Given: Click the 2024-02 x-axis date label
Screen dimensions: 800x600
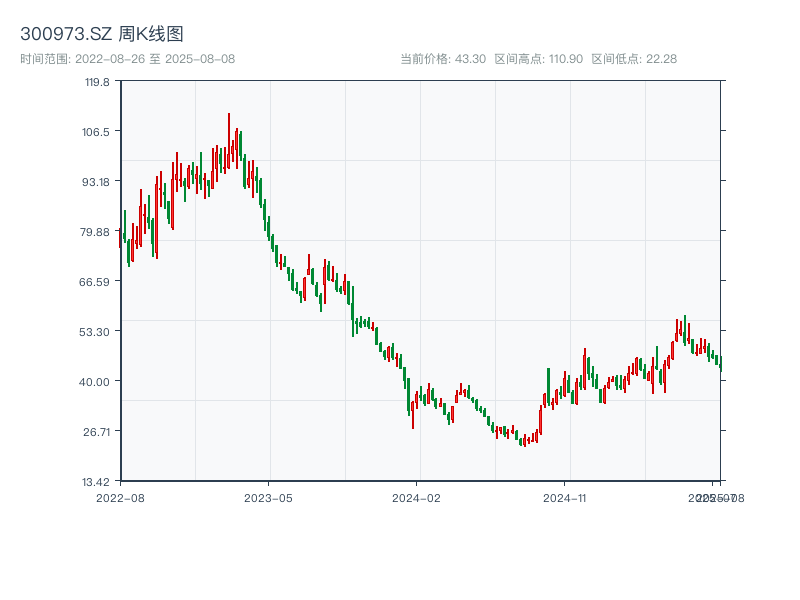Looking at the screenshot, I should pyautogui.click(x=417, y=497).
